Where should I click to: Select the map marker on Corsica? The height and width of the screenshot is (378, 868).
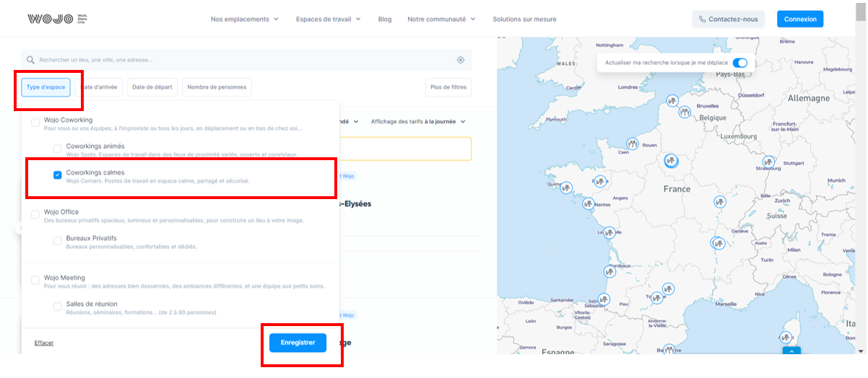(785, 336)
